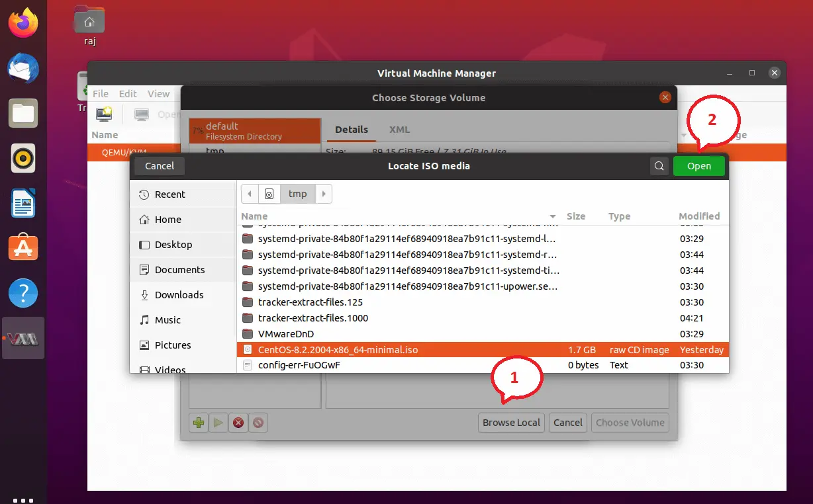Launch Rhythmbox music player from dock
The image size is (813, 504).
click(x=23, y=159)
